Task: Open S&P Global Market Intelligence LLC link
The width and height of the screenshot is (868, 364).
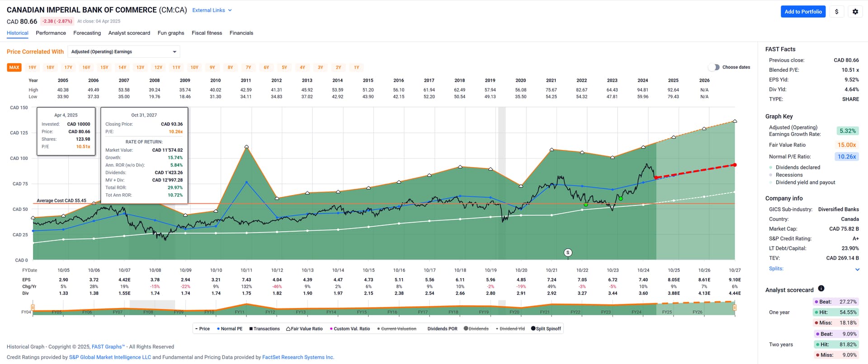Action: 110,357
